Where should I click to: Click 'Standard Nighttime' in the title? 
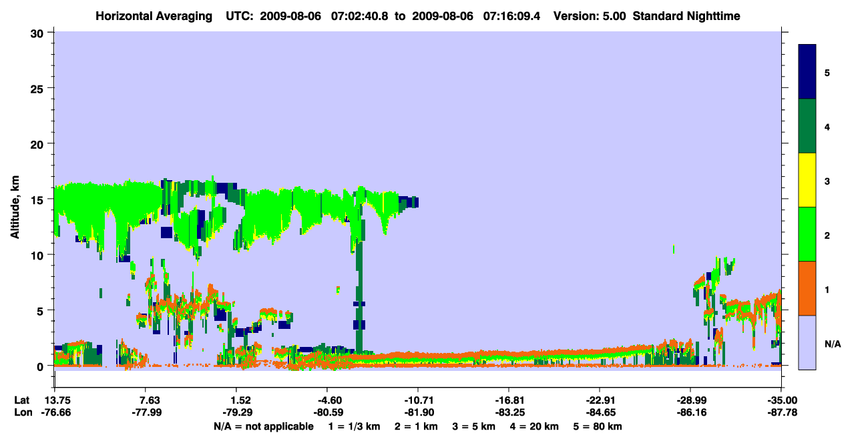coord(686,16)
